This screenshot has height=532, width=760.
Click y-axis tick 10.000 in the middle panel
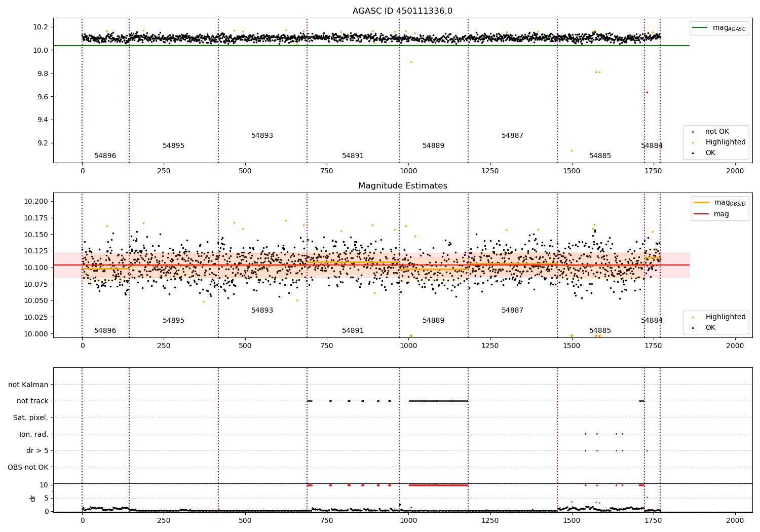click(x=36, y=334)
